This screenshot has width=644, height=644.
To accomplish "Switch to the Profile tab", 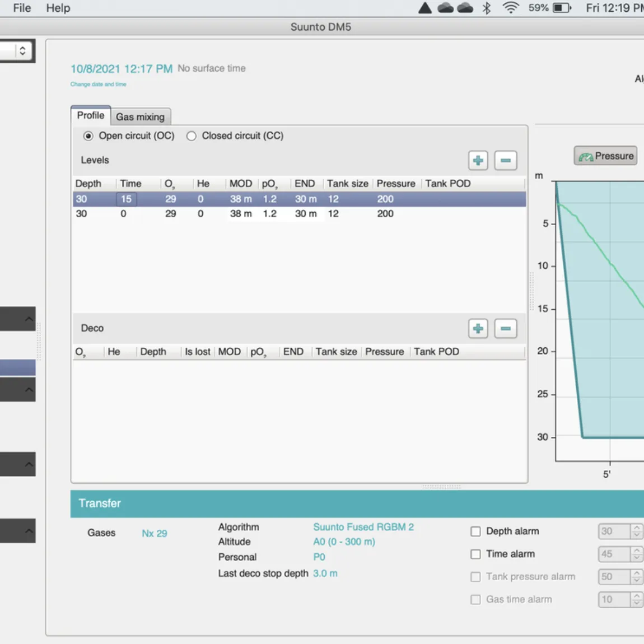I will (90, 115).
